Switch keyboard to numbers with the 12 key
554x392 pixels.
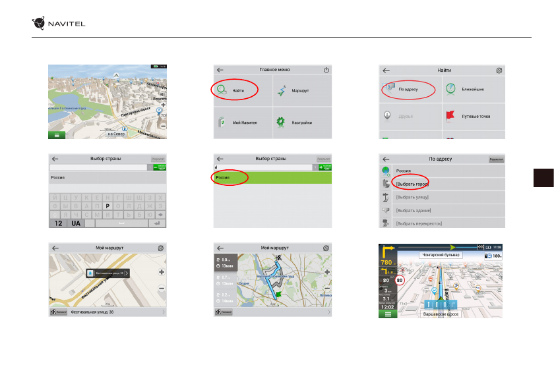pyautogui.click(x=58, y=223)
